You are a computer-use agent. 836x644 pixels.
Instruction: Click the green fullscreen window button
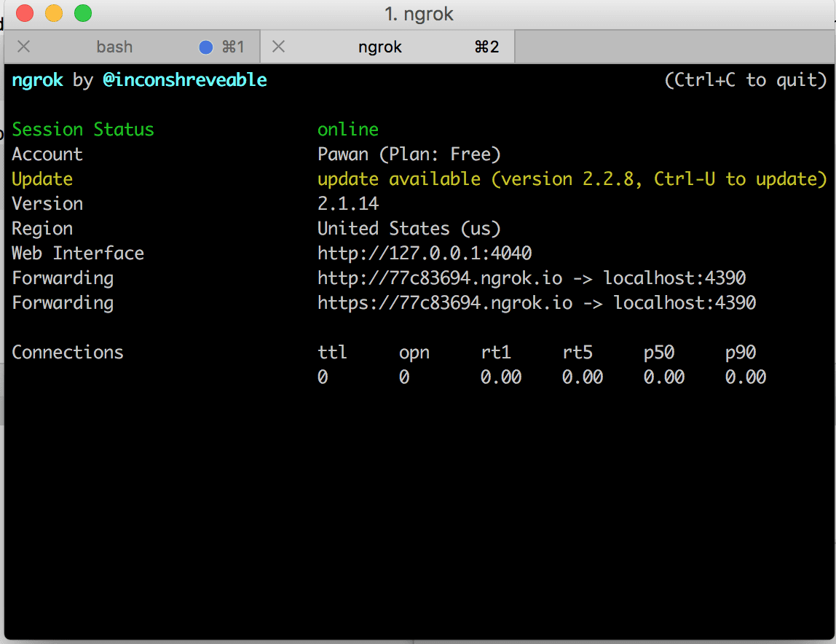click(83, 13)
